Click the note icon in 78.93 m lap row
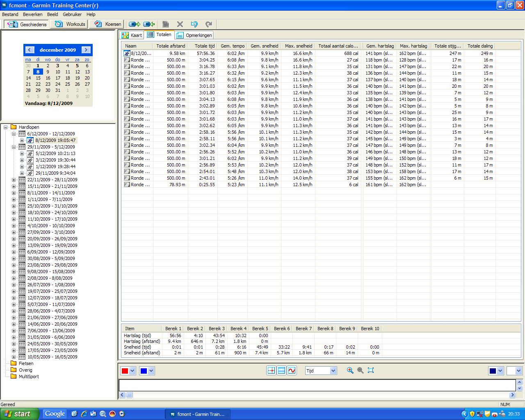 (x=127, y=185)
